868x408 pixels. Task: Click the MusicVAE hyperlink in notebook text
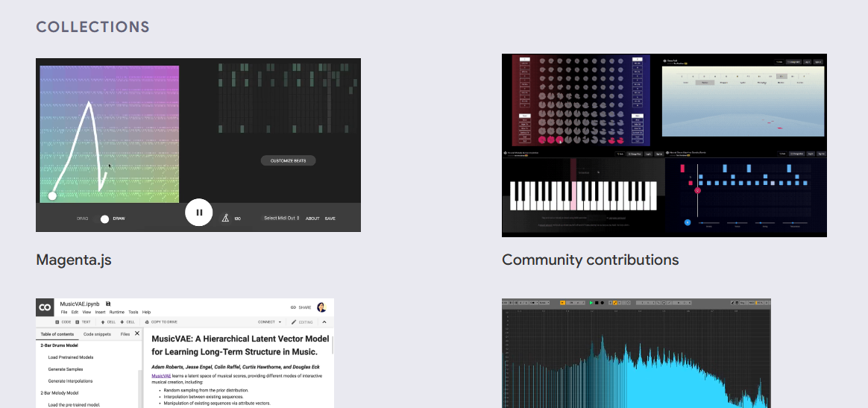(160, 376)
